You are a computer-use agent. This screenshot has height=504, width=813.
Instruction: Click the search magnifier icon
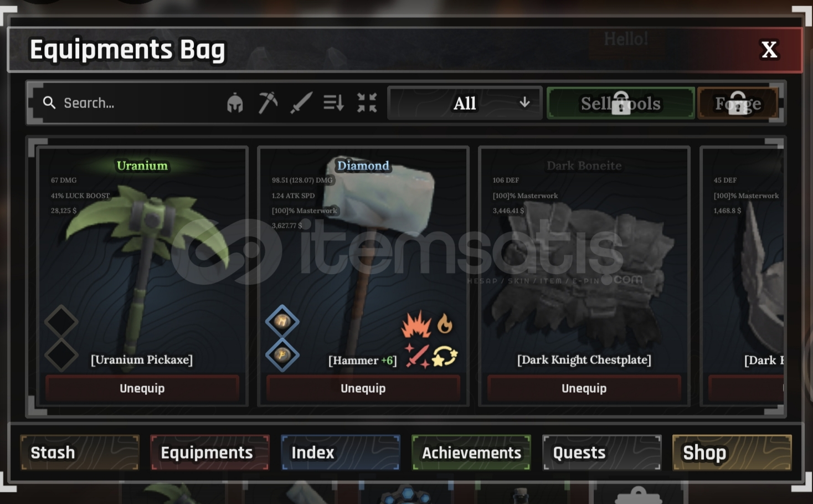pos(49,102)
